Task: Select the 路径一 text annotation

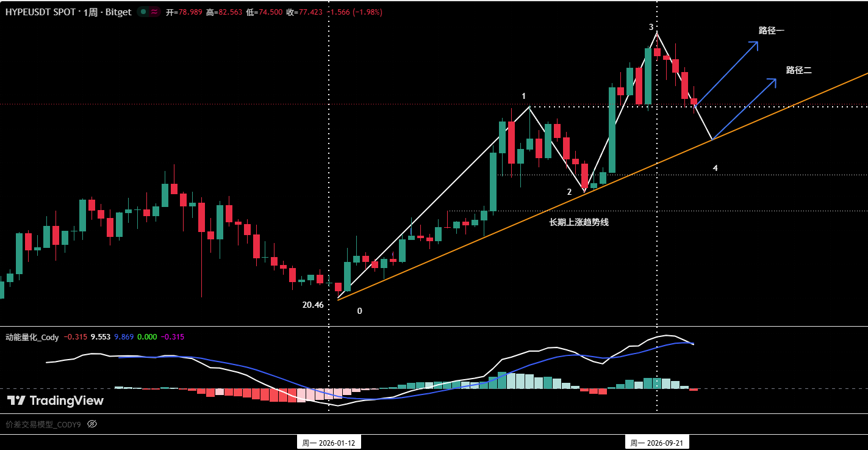Action: 771,31
